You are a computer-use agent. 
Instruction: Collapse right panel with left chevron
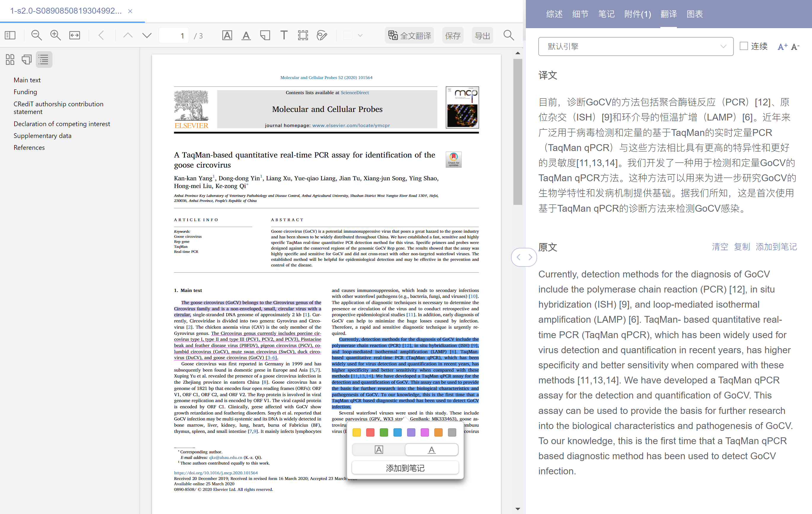click(x=519, y=257)
